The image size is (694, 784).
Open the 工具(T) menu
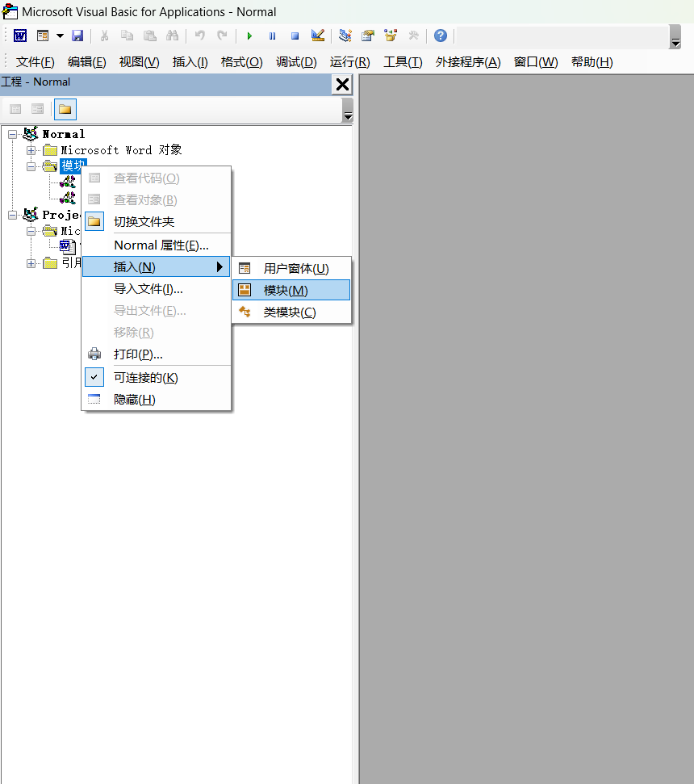[x=403, y=62]
